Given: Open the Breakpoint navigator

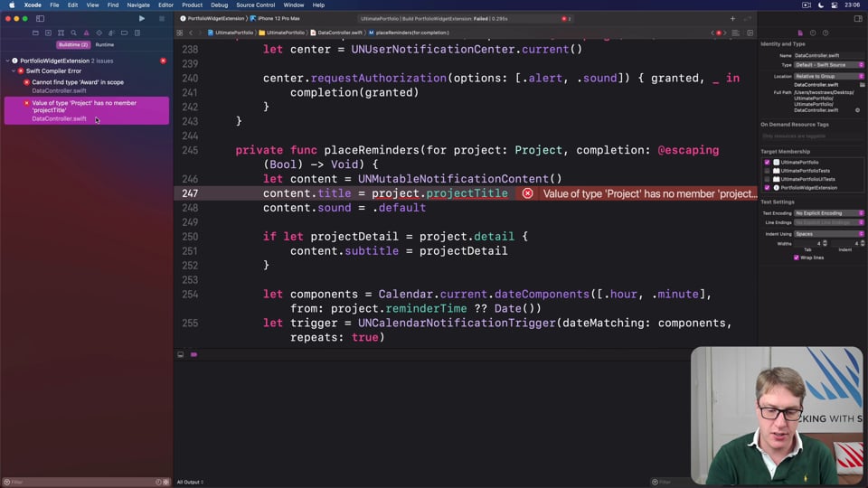Looking at the screenshot, I should [125, 33].
